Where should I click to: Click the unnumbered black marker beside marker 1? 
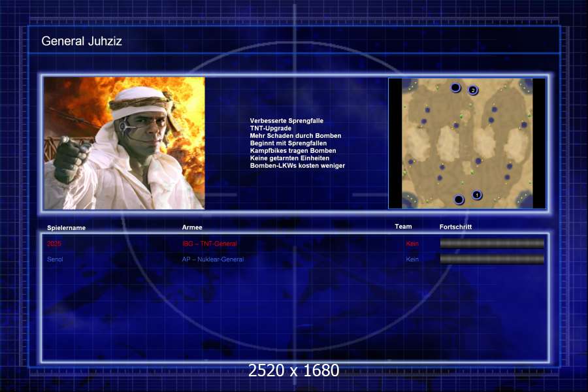click(459, 199)
